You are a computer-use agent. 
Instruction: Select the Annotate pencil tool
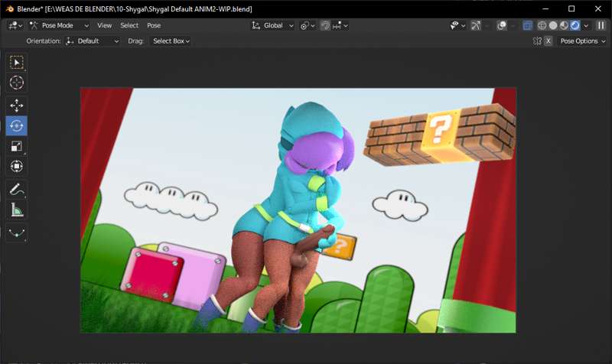[x=16, y=189]
